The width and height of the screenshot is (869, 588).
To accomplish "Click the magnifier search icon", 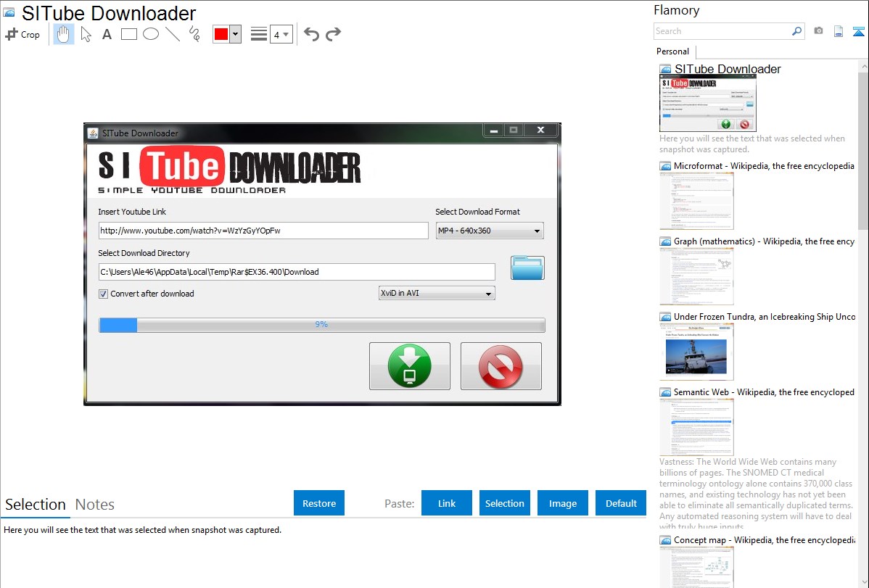I will (797, 31).
